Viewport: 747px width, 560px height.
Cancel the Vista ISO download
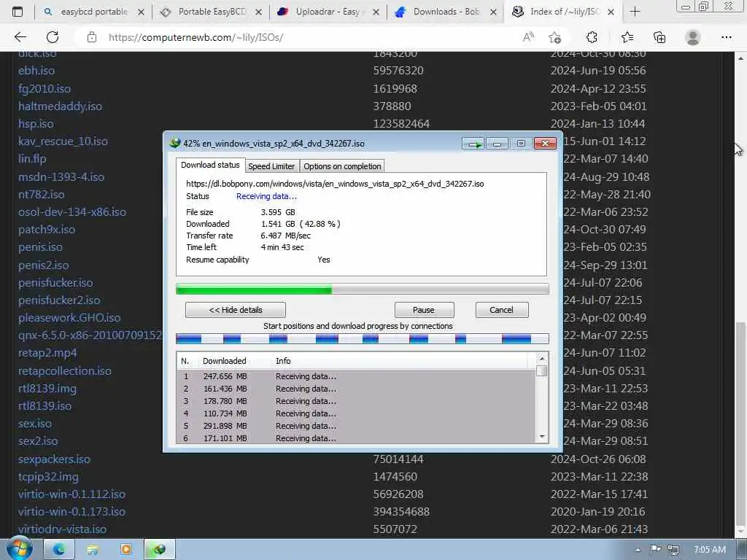click(502, 310)
